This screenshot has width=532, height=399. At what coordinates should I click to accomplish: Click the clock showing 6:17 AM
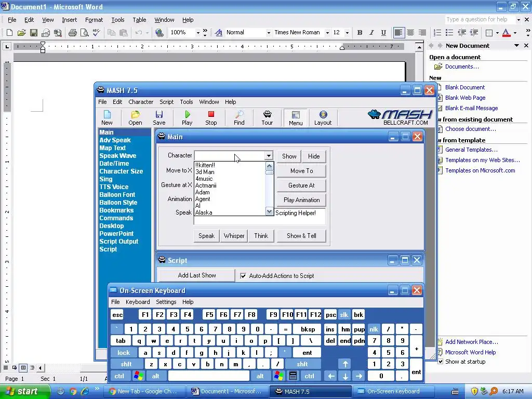(513, 391)
